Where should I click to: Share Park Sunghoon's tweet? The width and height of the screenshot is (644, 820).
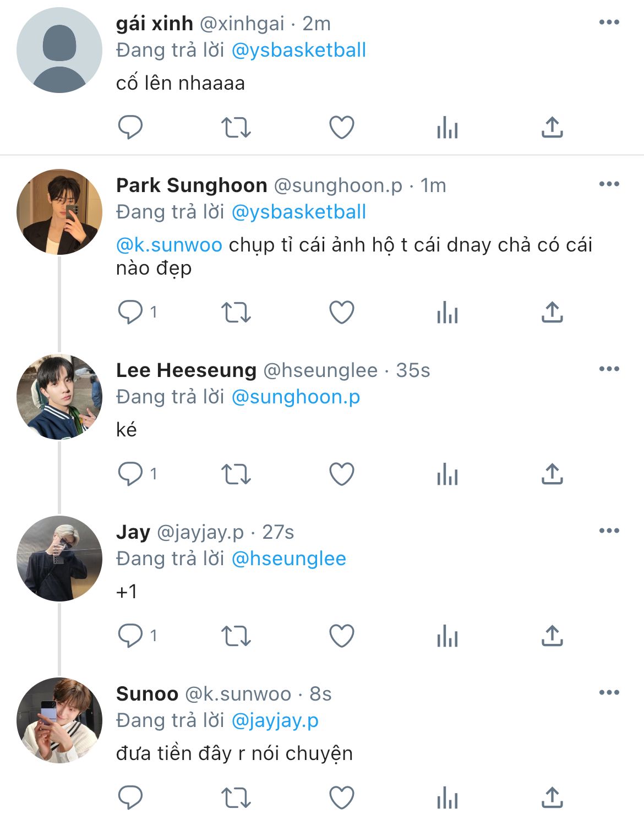pos(552,312)
